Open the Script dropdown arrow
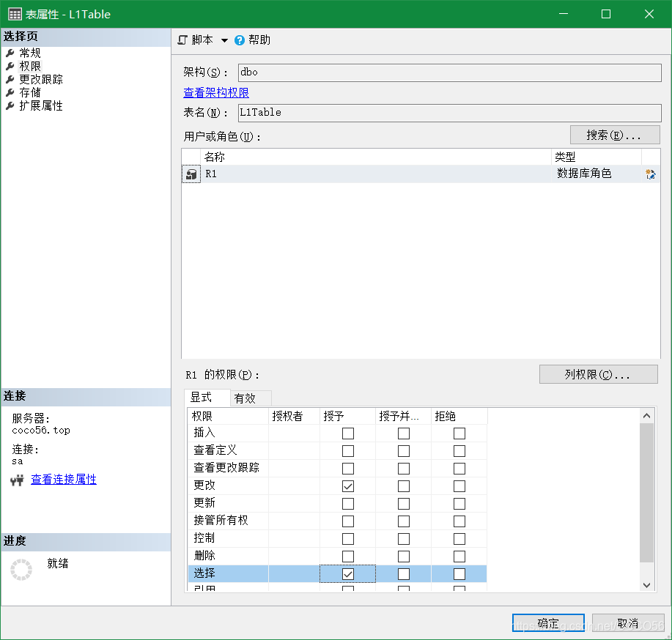Viewport: 672px width, 640px height. tap(224, 40)
